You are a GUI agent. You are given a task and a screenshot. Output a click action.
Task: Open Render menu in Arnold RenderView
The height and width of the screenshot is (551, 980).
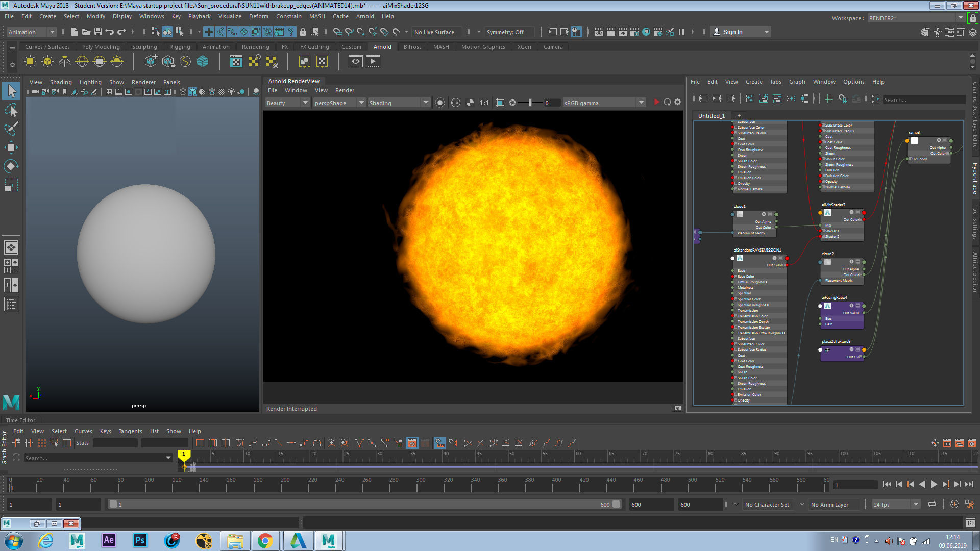click(x=345, y=90)
